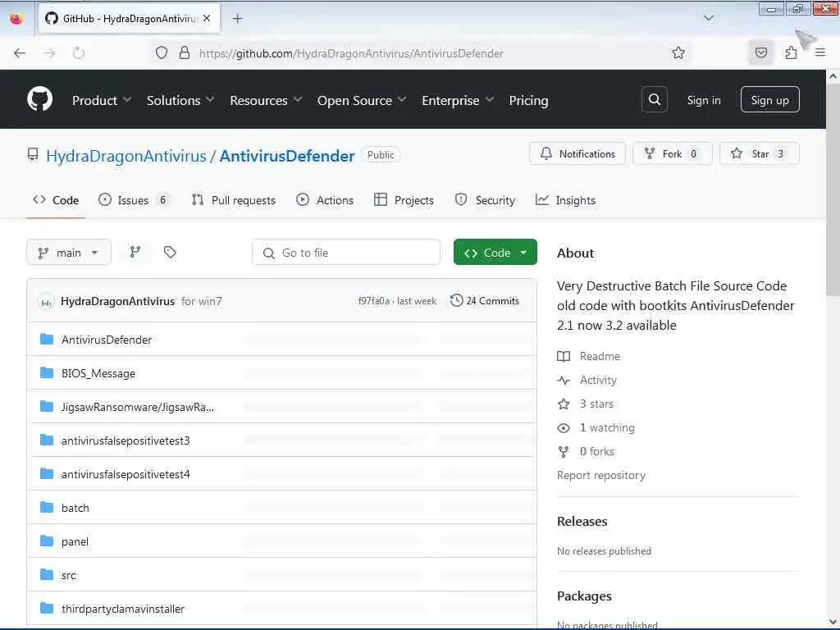Open the AntivirusDefender folder icon row

47,339
